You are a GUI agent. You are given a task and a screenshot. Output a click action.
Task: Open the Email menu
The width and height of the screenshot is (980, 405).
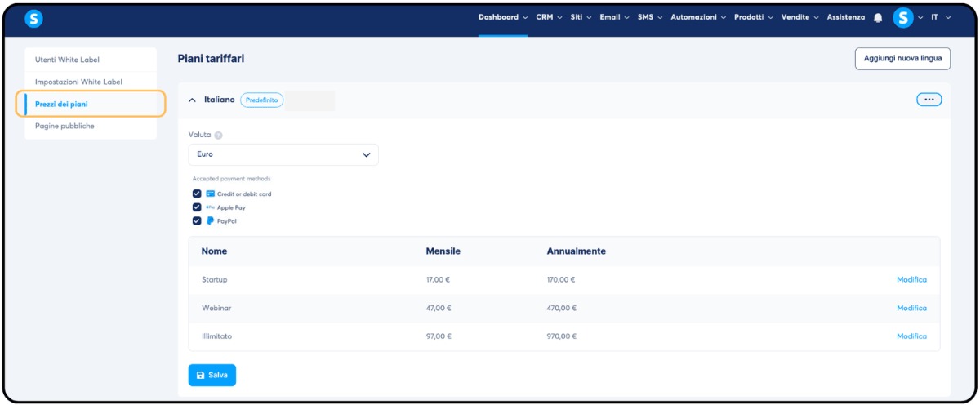click(614, 17)
